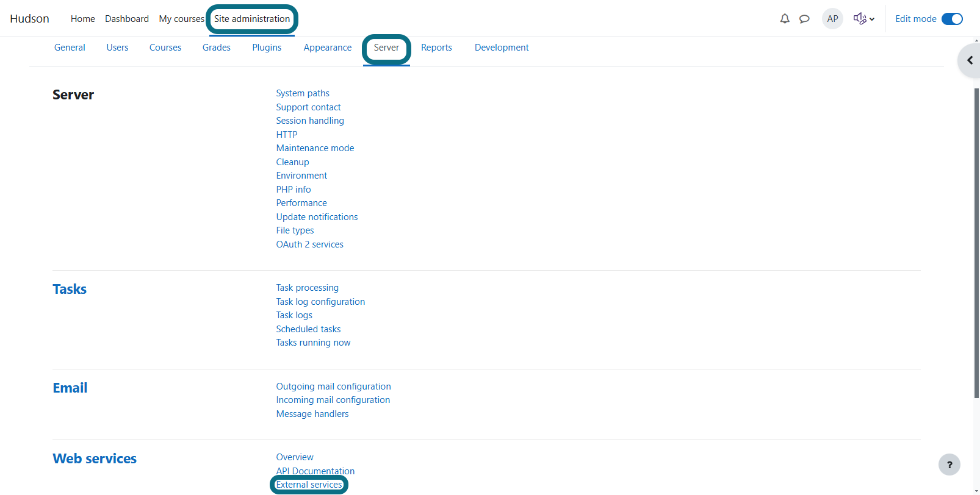This screenshot has height=495, width=980.
Task: Switch to the Plugins tab
Action: (x=267, y=48)
